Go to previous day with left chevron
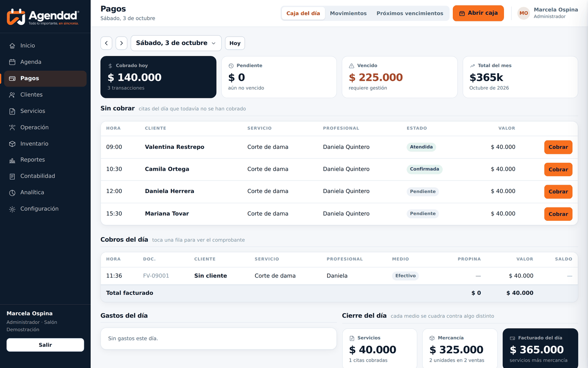The height and width of the screenshot is (368, 588). point(106,43)
